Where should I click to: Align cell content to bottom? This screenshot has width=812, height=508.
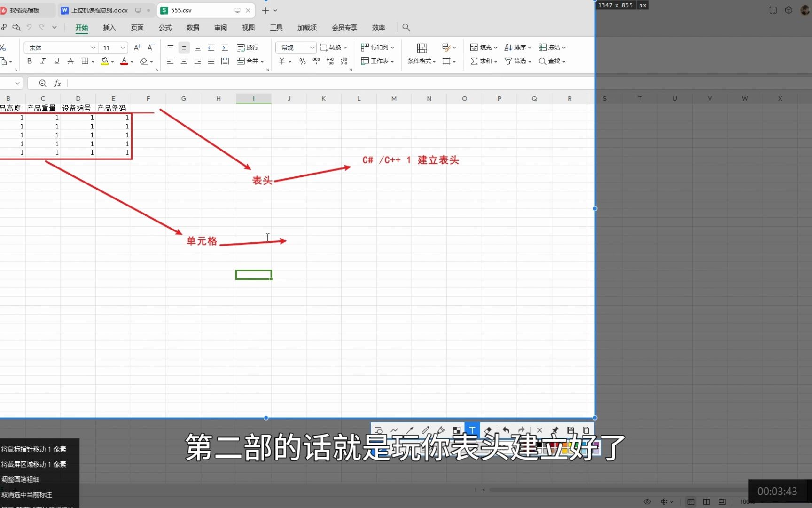pos(197,48)
